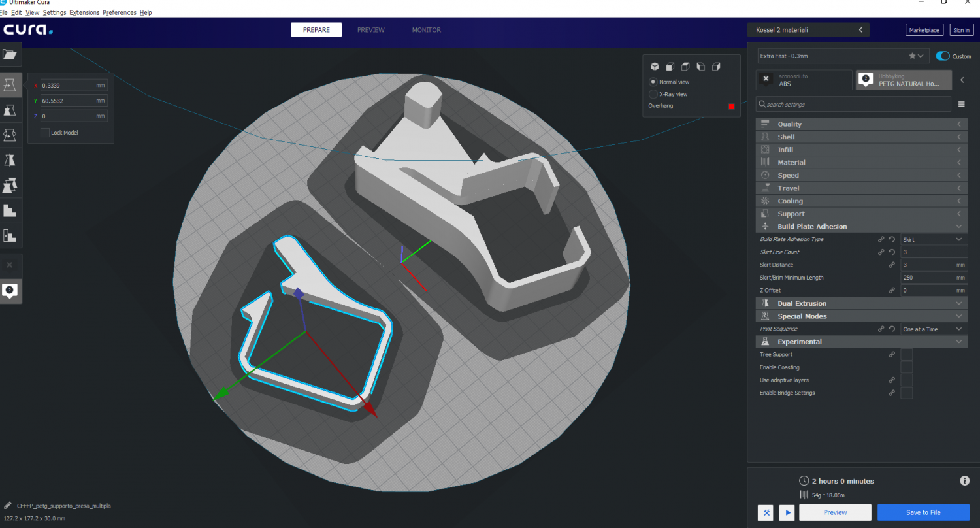The width and height of the screenshot is (980, 528).
Task: Click the 3D perspective view cube icon
Action: [x=655, y=67]
